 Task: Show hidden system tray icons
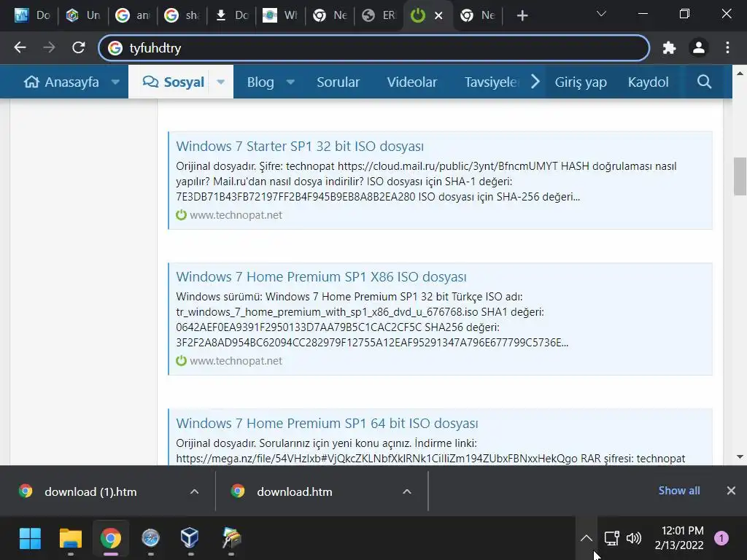pos(587,539)
